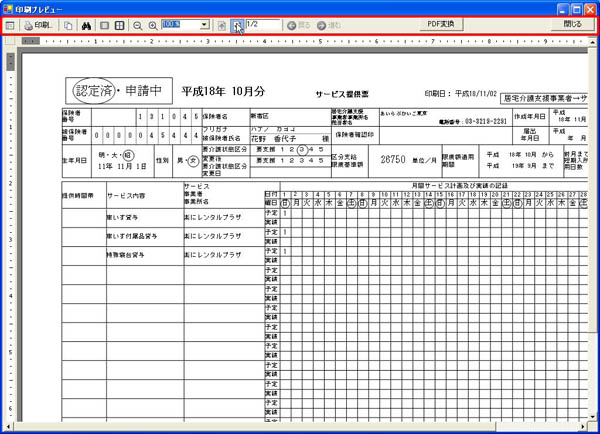This screenshot has width=600, height=434.
Task: Click the horizontal scrollbar thumb
Action: 254,426
